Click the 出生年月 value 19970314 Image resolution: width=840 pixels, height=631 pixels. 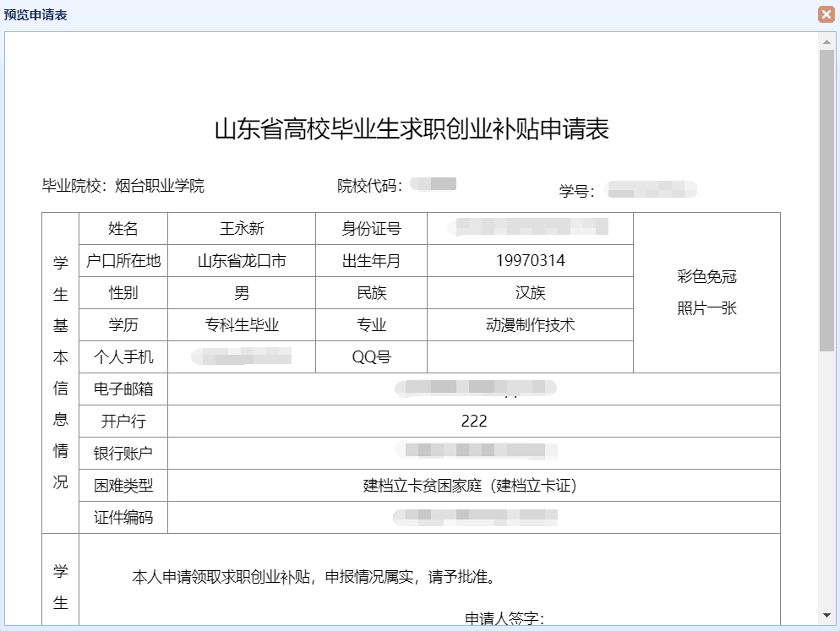(x=530, y=261)
